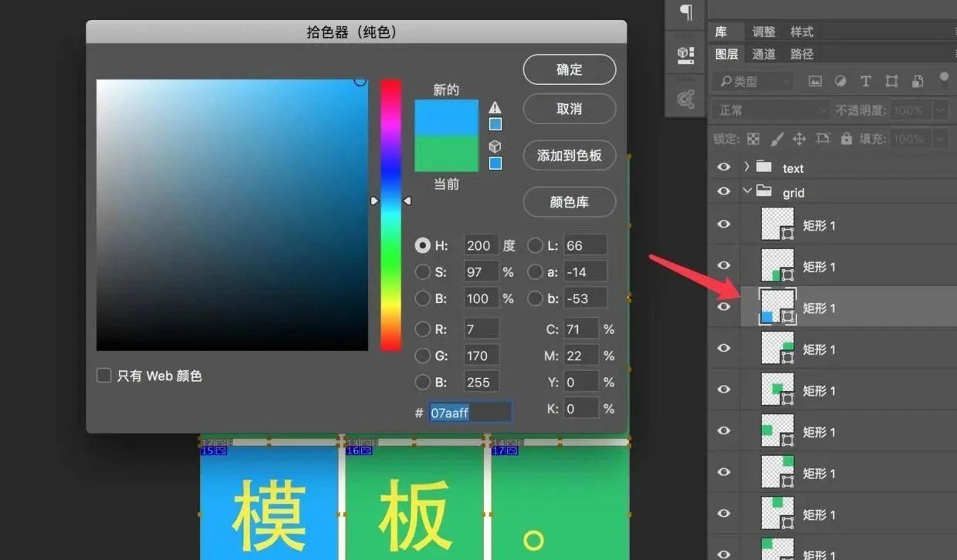
Task: Select the L lightness radio button
Action: click(x=535, y=245)
